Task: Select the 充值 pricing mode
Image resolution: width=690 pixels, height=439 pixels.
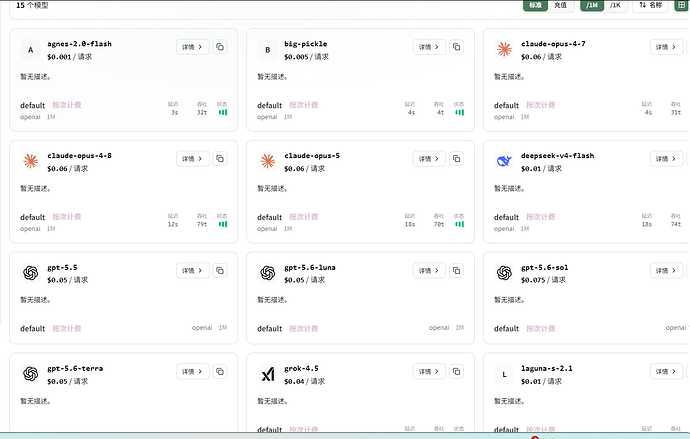Action: coord(560,5)
